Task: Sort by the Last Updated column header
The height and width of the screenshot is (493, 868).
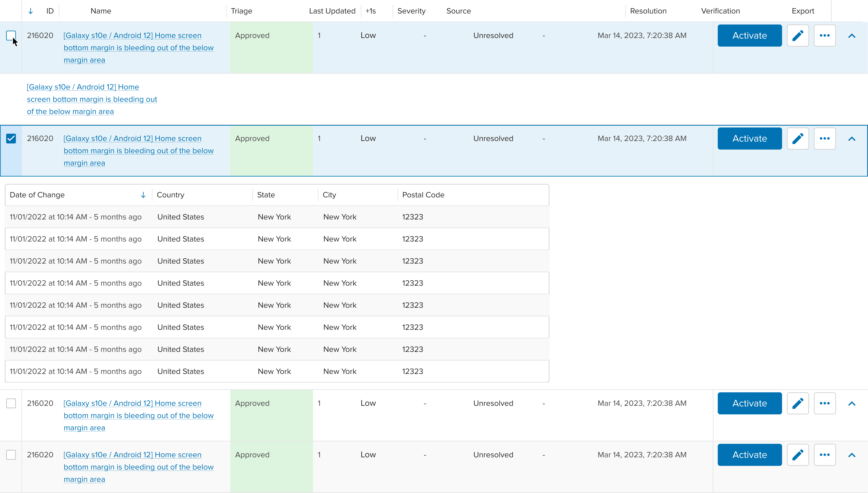Action: [x=332, y=11]
